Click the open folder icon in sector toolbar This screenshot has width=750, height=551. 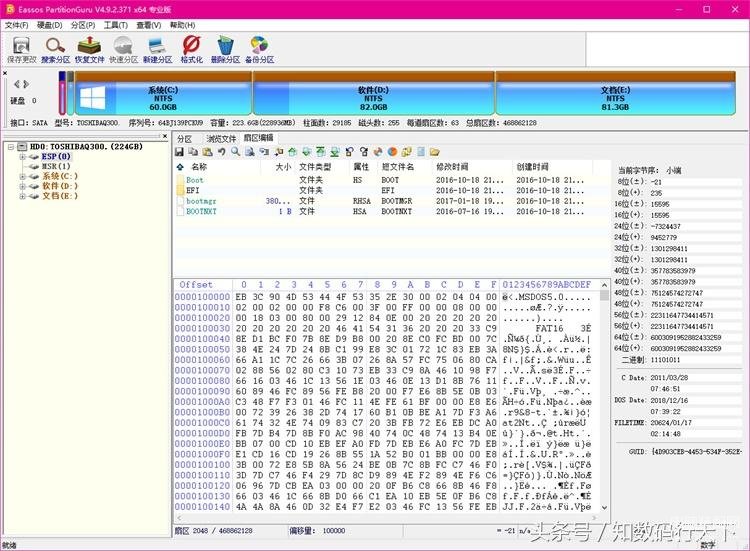(x=434, y=152)
